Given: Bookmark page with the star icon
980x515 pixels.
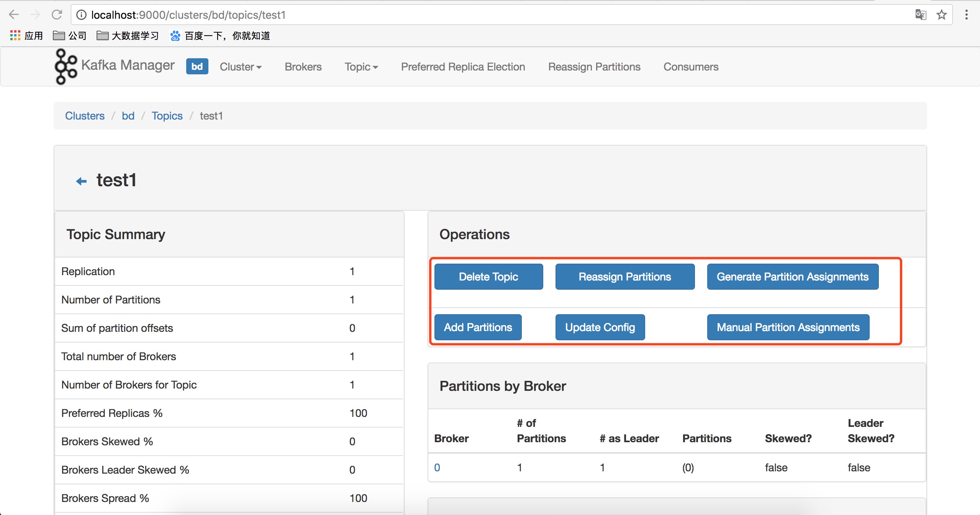Looking at the screenshot, I should coord(941,15).
